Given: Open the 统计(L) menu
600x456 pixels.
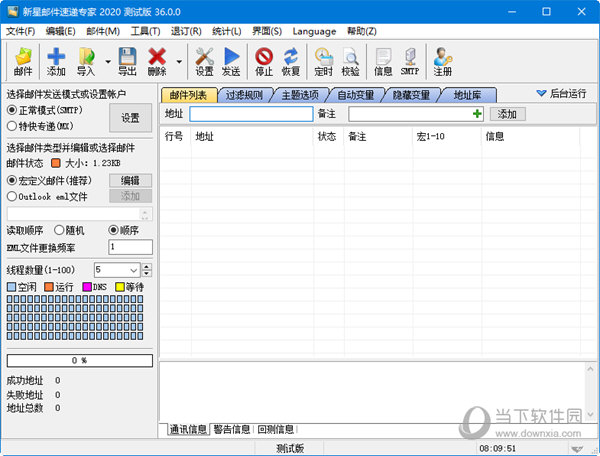Looking at the screenshot, I should [227, 31].
